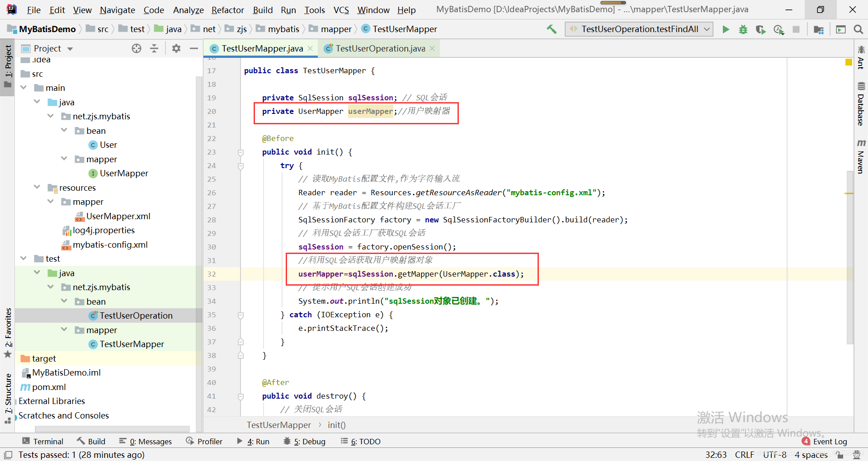This screenshot has width=868, height=461.
Task: Click tool windows quick-access icon bottom-left
Action: click(x=8, y=455)
